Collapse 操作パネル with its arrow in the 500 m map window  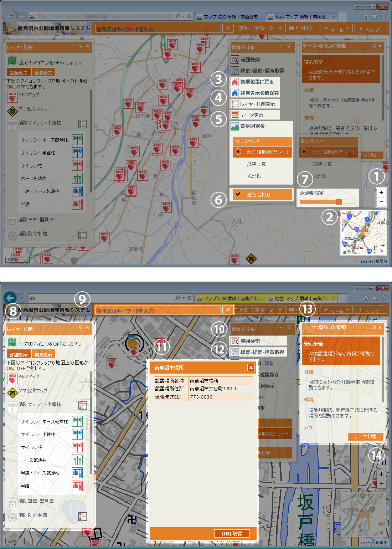pyautogui.click(x=281, y=46)
